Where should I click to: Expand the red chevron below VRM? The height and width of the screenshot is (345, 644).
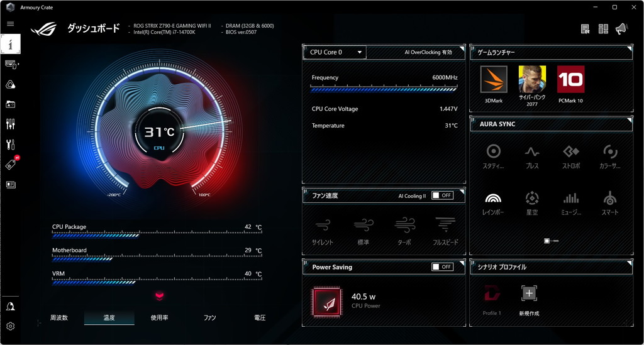point(159,296)
